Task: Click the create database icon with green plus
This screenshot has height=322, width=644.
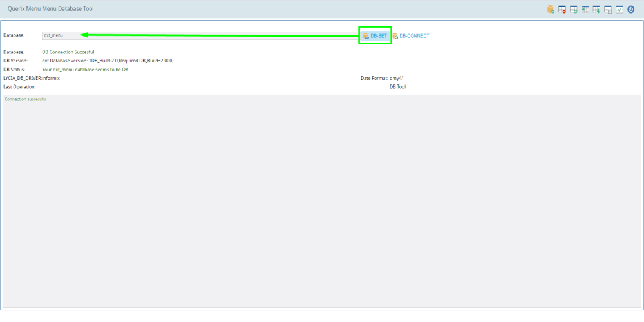Action: 551,10
